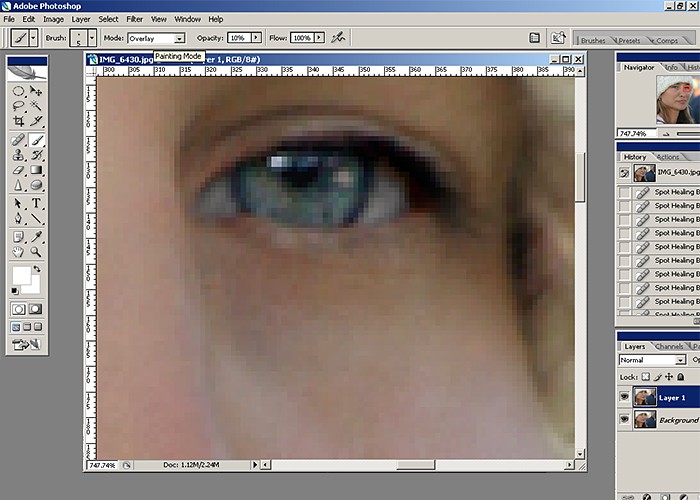Open the layer blend mode Normal dropdown

[652, 360]
